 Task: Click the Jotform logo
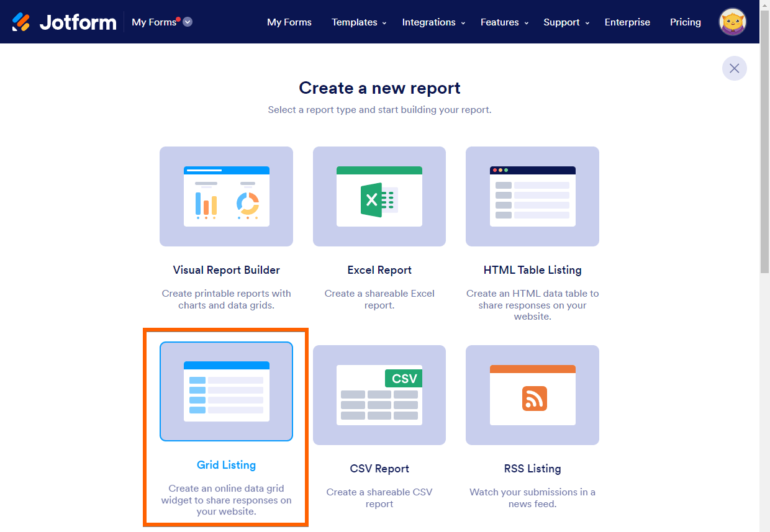[64, 22]
